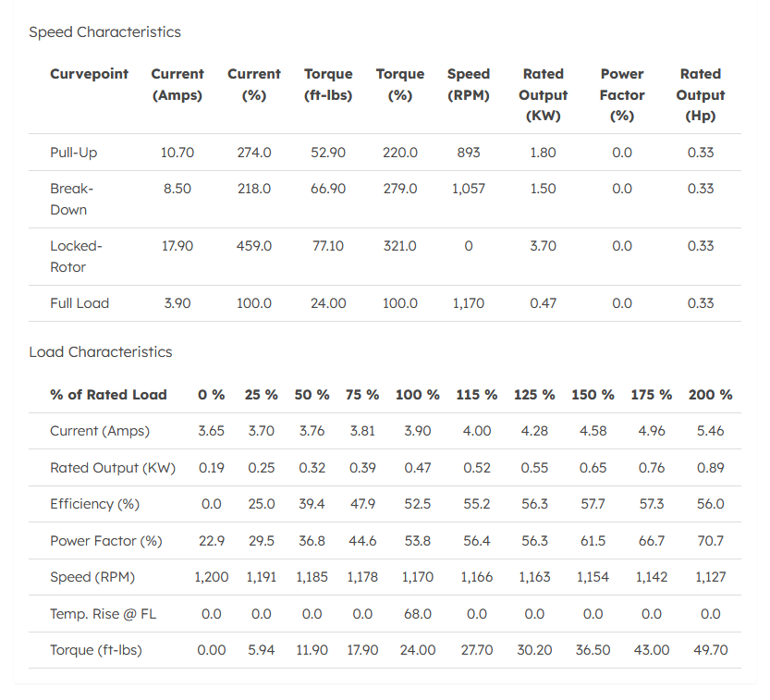
Task: Click the % of Rated Load header
Action: [108, 395]
